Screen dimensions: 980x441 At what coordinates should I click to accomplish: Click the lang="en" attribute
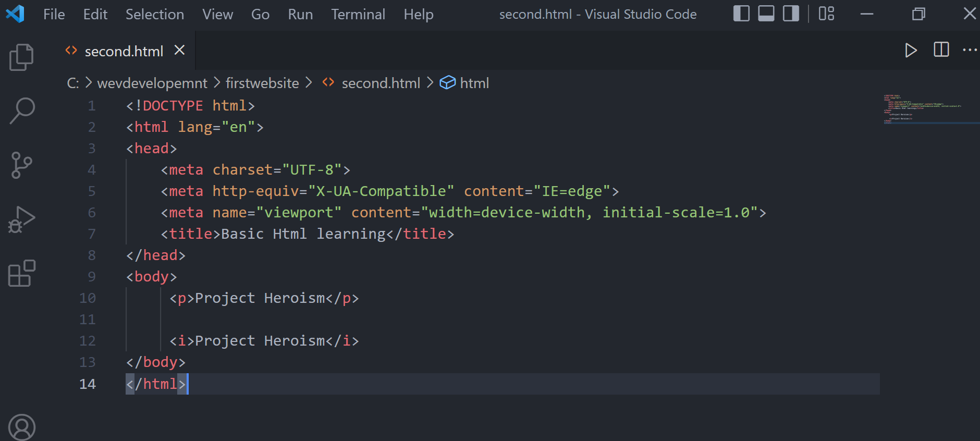(x=216, y=127)
